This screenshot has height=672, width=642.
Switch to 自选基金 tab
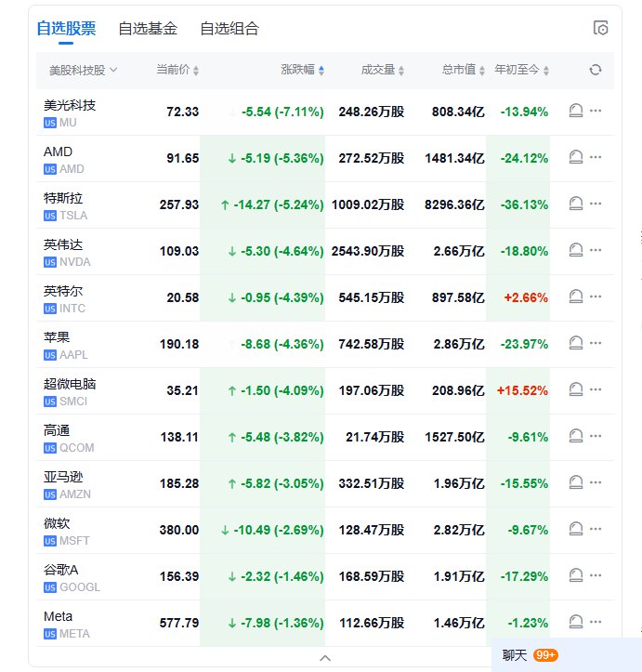pyautogui.click(x=148, y=29)
